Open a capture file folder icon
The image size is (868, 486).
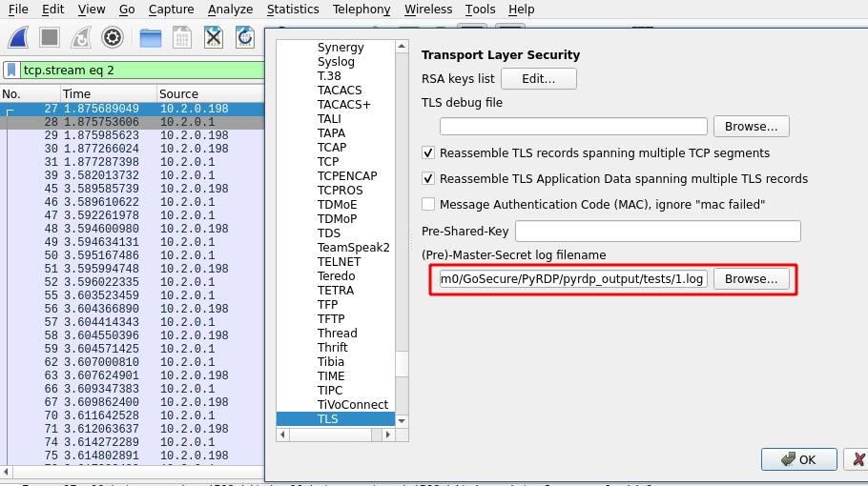click(x=151, y=37)
